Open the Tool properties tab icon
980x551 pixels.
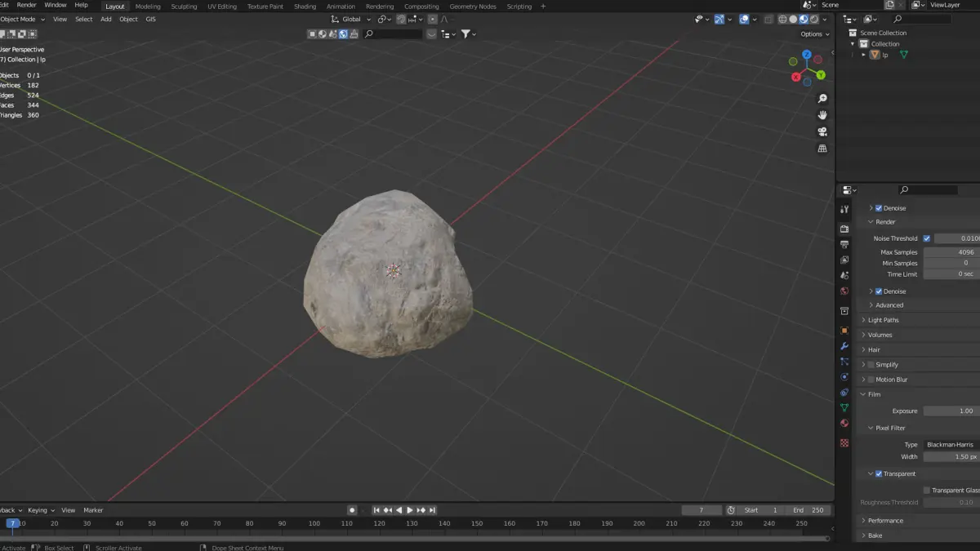(844, 210)
